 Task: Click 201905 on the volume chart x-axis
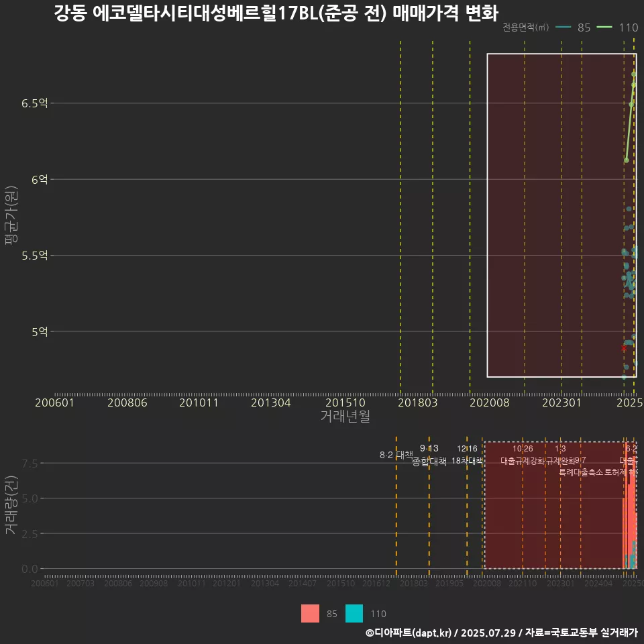pyautogui.click(x=449, y=583)
